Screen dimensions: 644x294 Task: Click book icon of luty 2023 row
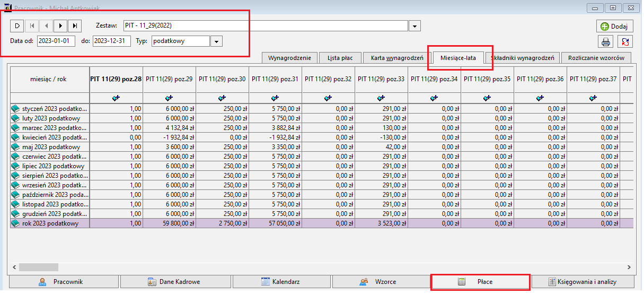[x=15, y=118]
